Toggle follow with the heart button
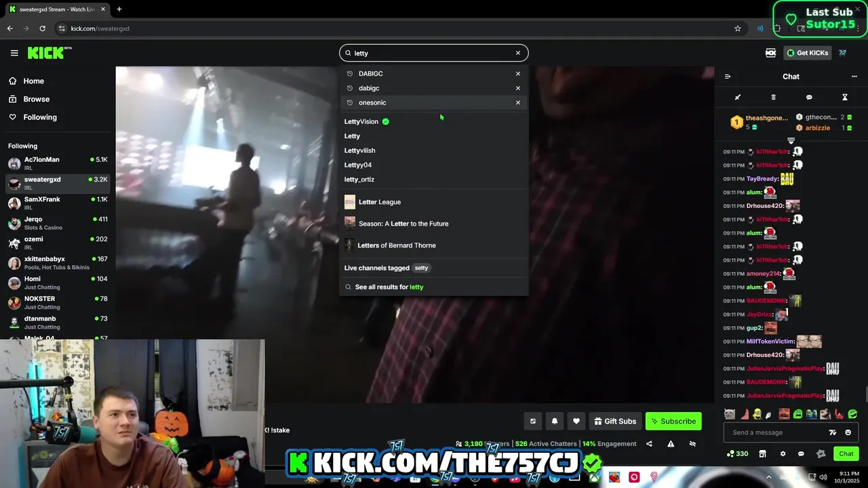Image resolution: width=868 pixels, height=488 pixels. (x=576, y=422)
